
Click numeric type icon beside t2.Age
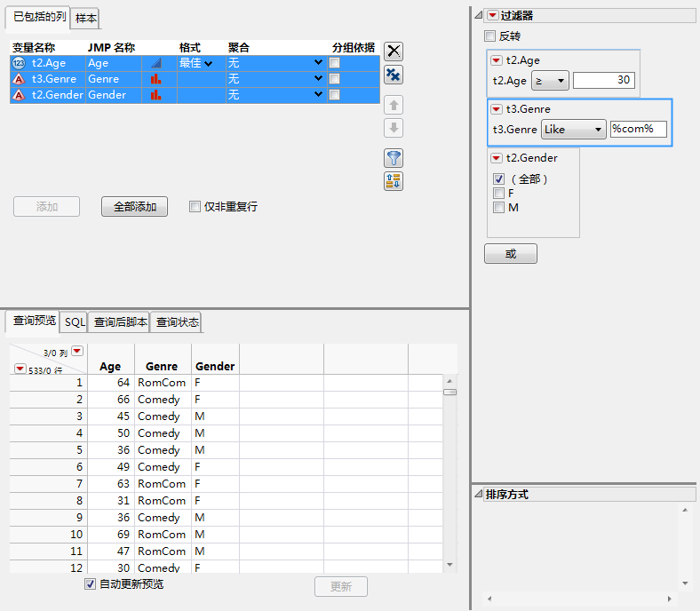pyautogui.click(x=19, y=63)
